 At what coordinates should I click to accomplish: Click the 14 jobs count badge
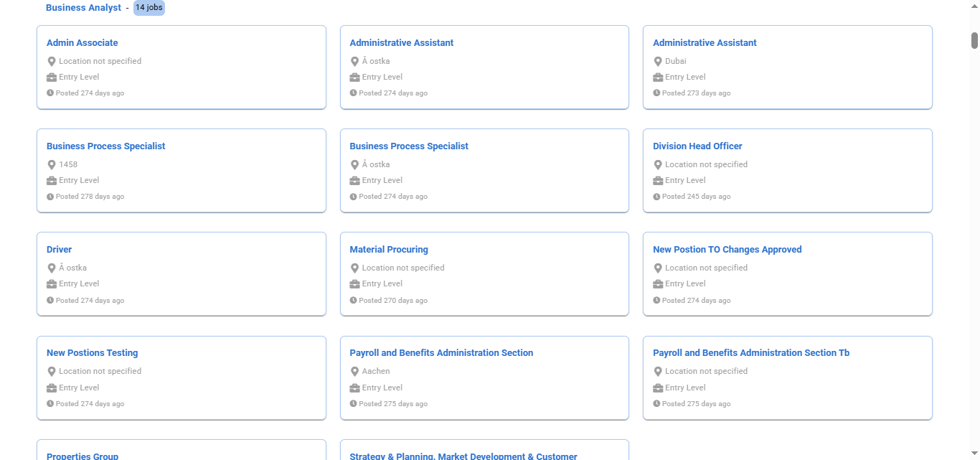pyautogui.click(x=149, y=8)
